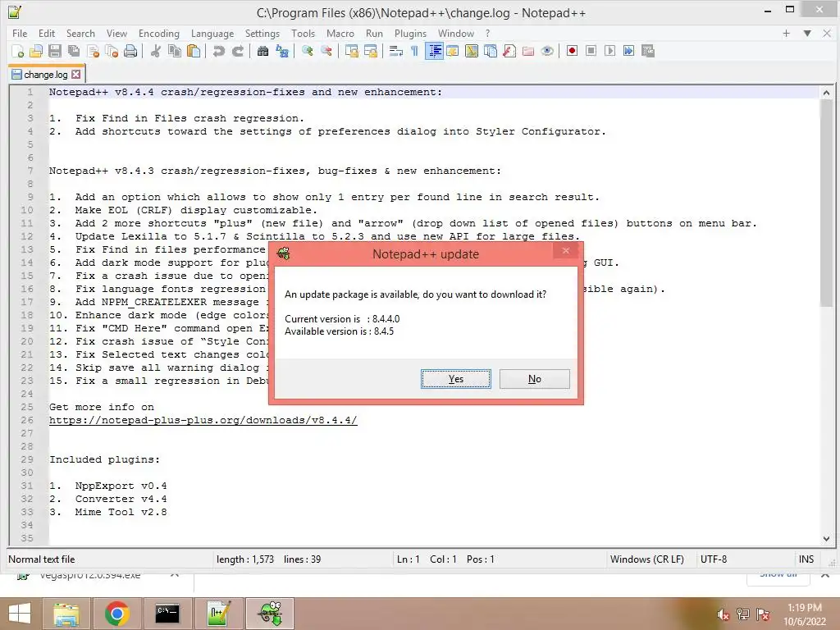This screenshot has width=840, height=630.
Task: Click the plus button on menu bar
Action: click(787, 33)
